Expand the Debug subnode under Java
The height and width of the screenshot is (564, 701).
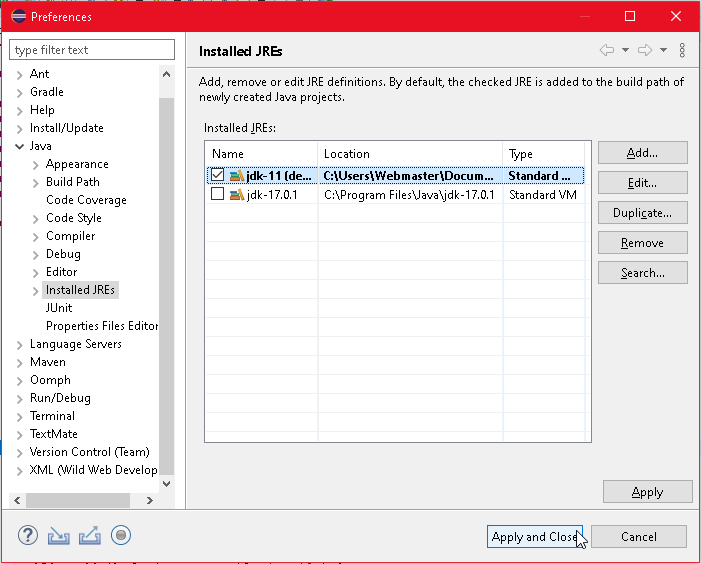coord(36,255)
